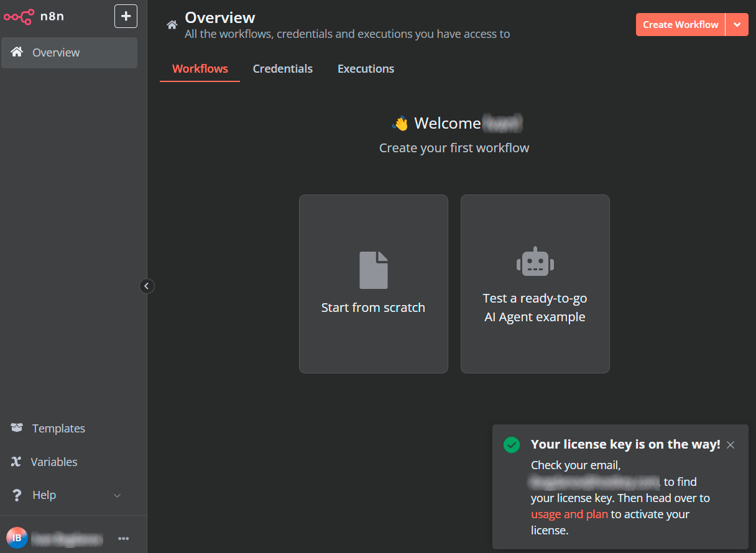Screen dimensions: 756x553
Task: Click the home icon beside Overview title
Action: [172, 25]
